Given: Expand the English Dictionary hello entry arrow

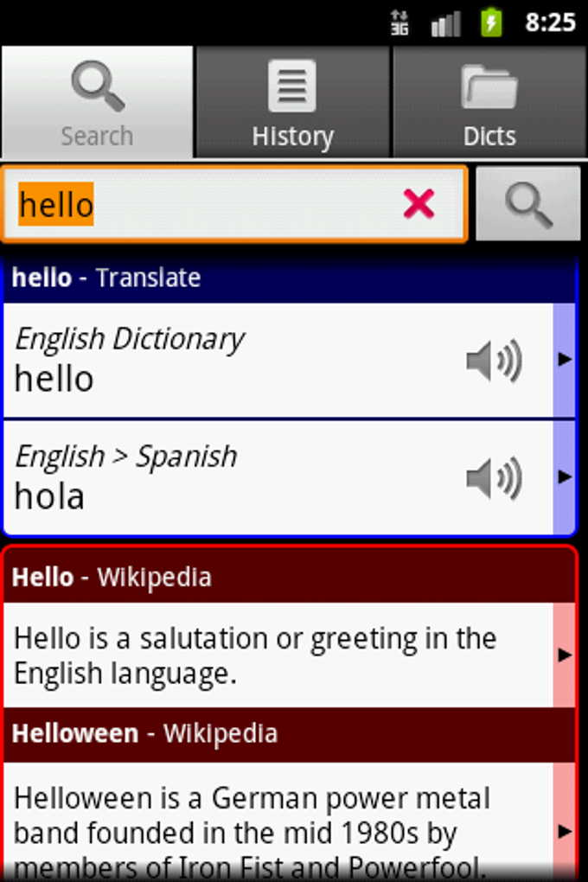Looking at the screenshot, I should [564, 360].
